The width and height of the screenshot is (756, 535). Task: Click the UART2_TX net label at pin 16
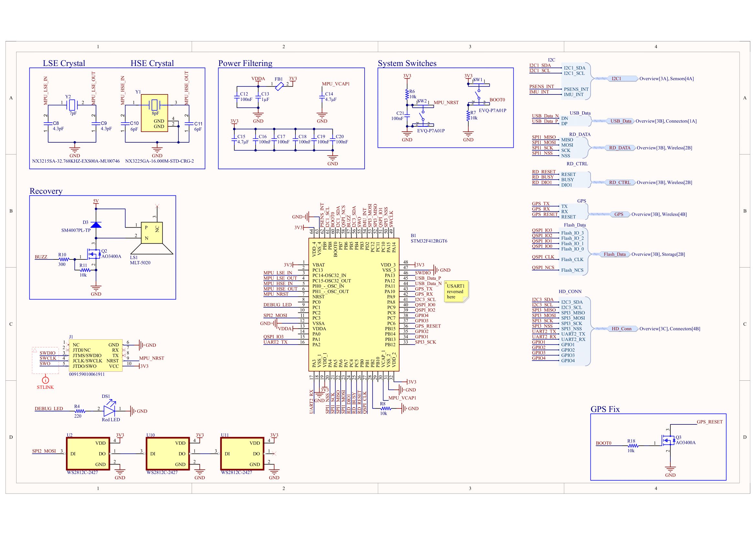tap(275, 342)
